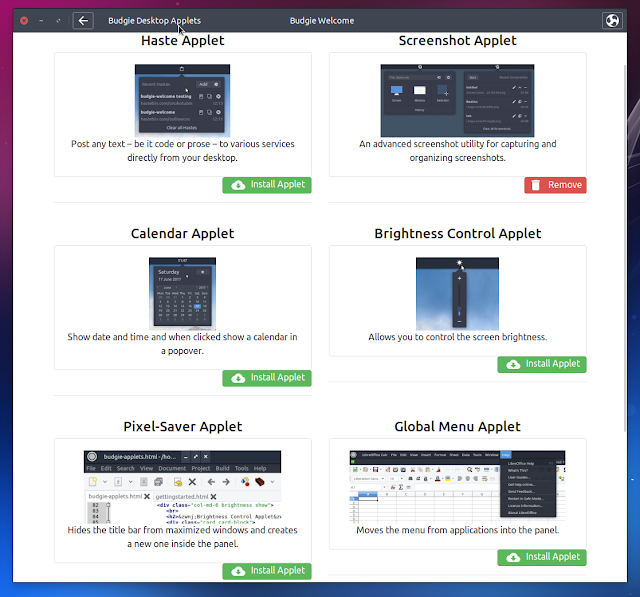640x597 pixels.
Task: Install the Global Menu Applet
Action: point(542,557)
